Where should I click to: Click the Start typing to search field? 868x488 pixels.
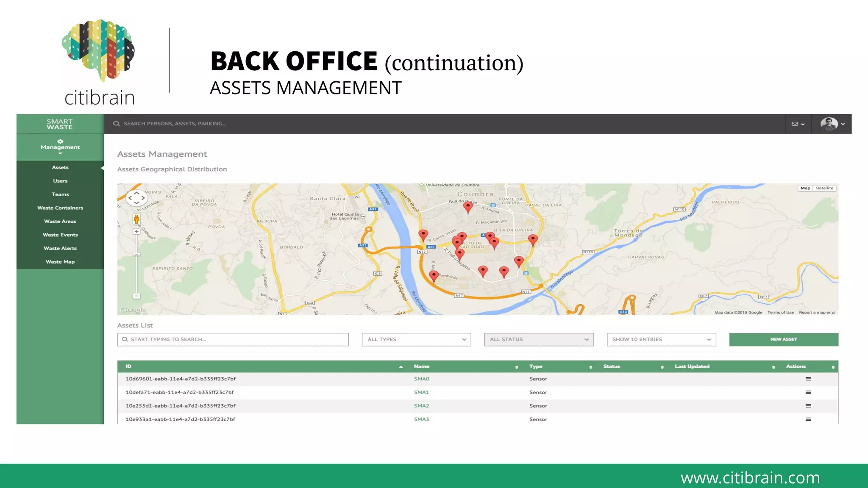click(x=233, y=339)
